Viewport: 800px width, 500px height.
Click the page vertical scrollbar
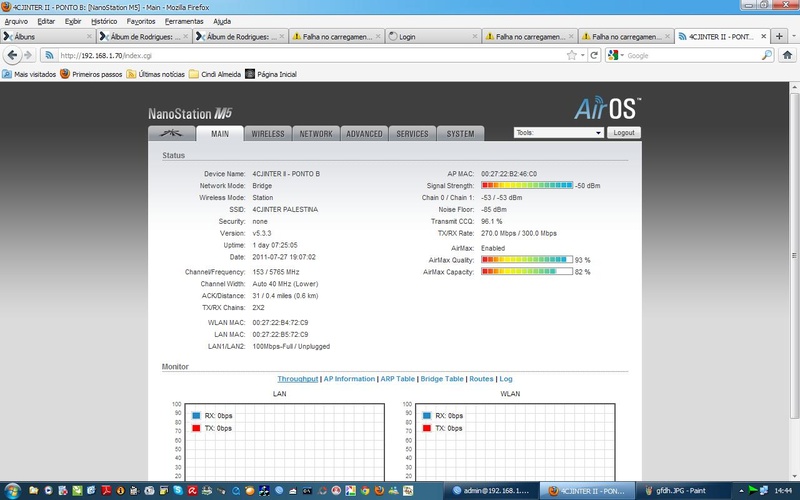point(795,255)
